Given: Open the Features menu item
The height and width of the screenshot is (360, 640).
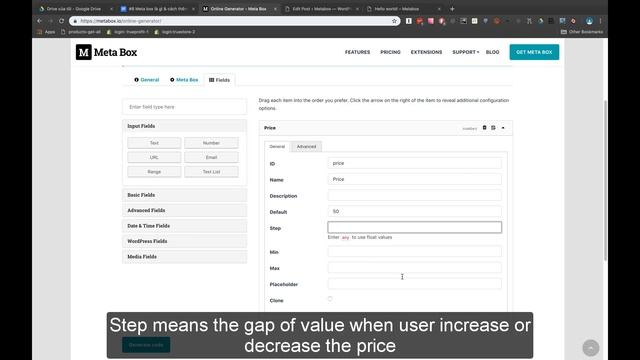Looking at the screenshot, I should [x=357, y=52].
